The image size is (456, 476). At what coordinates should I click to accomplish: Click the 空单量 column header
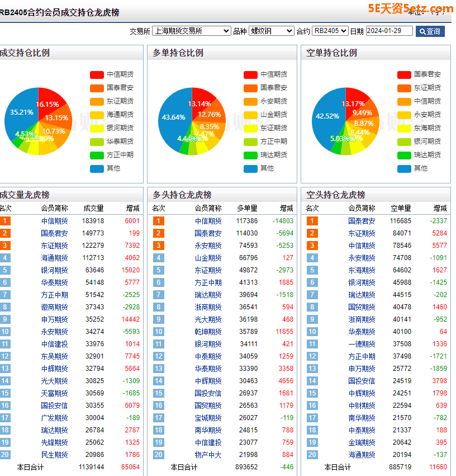coord(401,208)
